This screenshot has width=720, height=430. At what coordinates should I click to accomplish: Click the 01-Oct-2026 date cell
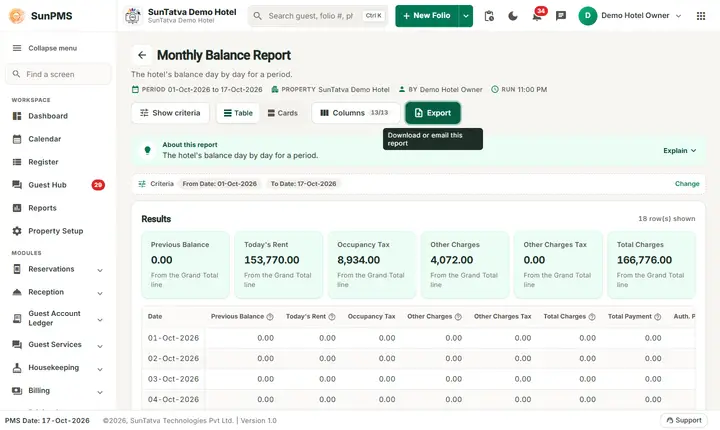pyautogui.click(x=173, y=338)
